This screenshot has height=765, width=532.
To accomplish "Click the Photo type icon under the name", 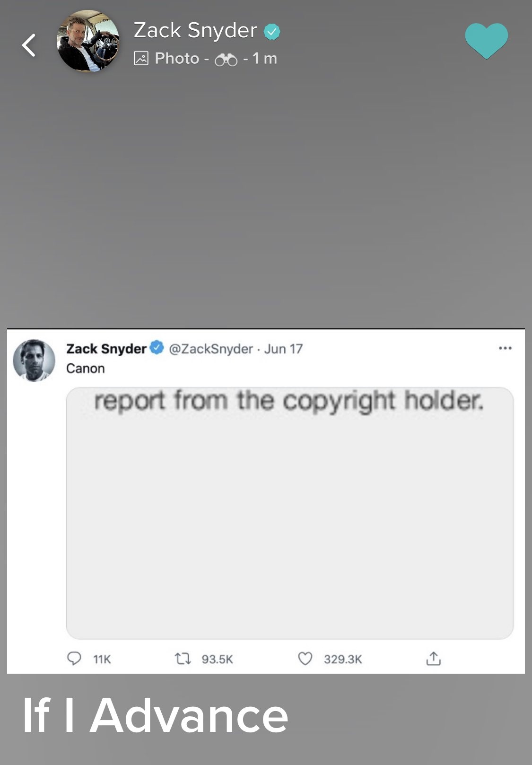I will 141,59.
